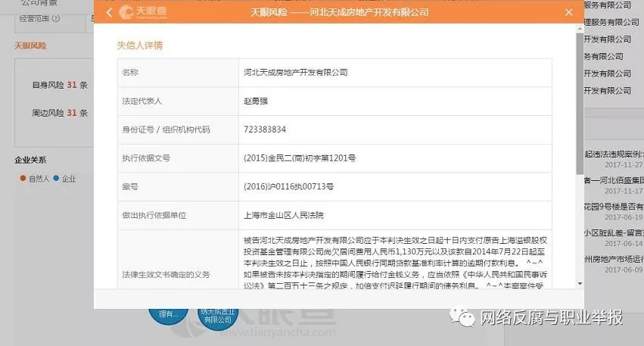Select the 企业关系 section heading

pyautogui.click(x=30, y=160)
